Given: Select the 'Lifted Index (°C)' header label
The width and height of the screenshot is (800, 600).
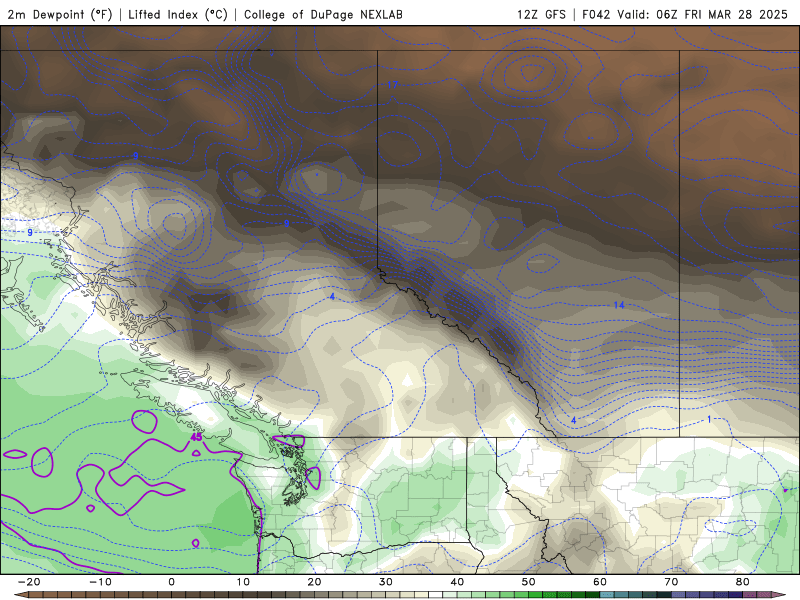Looking at the screenshot, I should pyautogui.click(x=178, y=14).
